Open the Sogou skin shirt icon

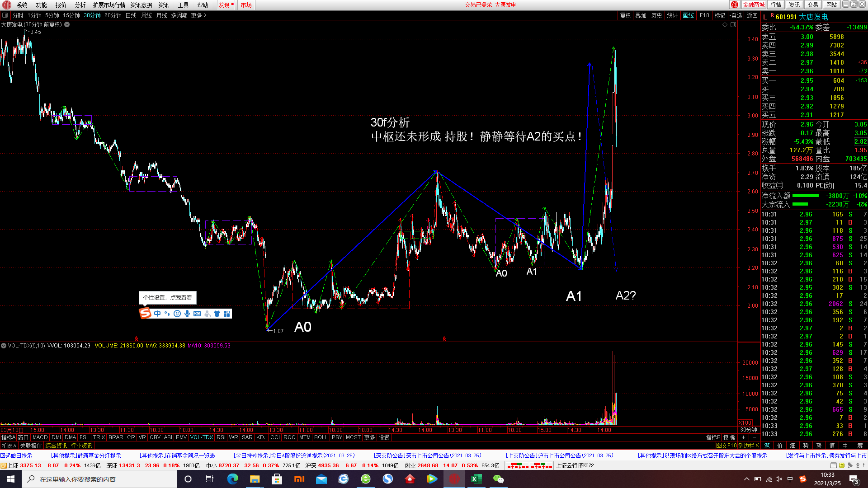pyautogui.click(x=217, y=314)
